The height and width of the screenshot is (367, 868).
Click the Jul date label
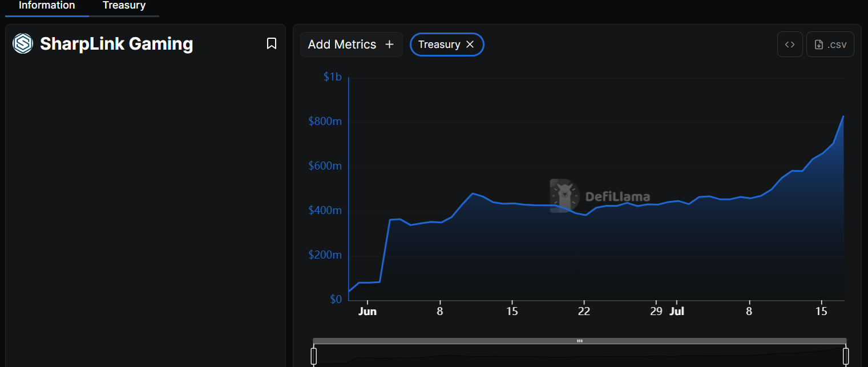coord(677,312)
